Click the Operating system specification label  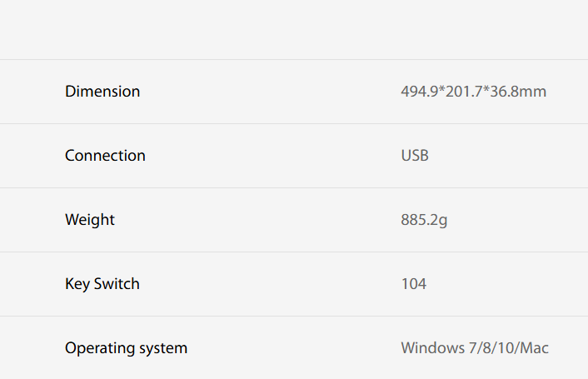coord(126,348)
